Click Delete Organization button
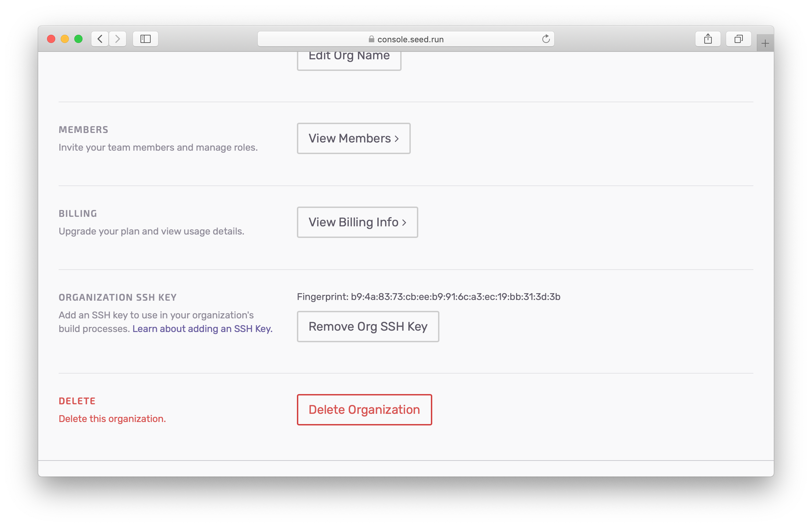812x527 pixels. click(x=364, y=409)
